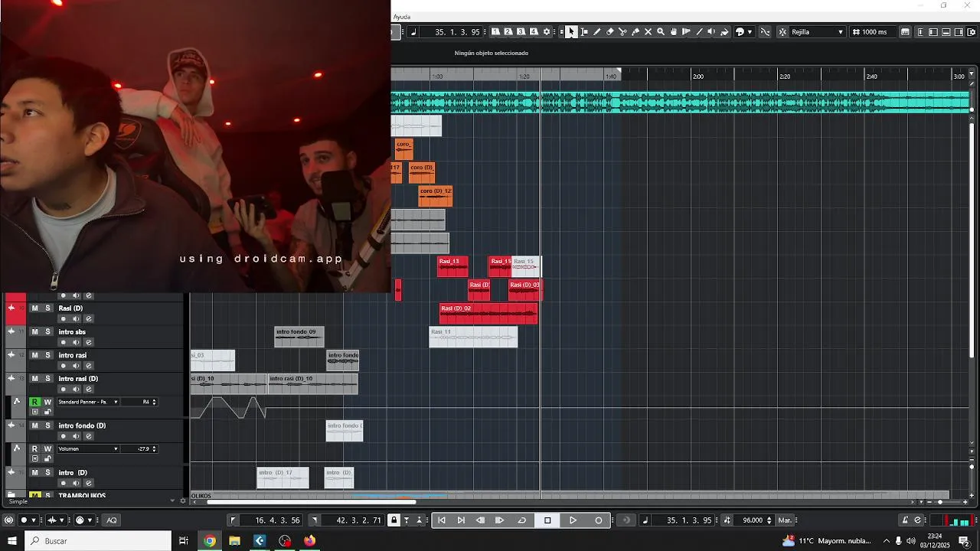Click the right locator value 42.3.2.71
Screen dimensions: 980x551
tap(352, 520)
